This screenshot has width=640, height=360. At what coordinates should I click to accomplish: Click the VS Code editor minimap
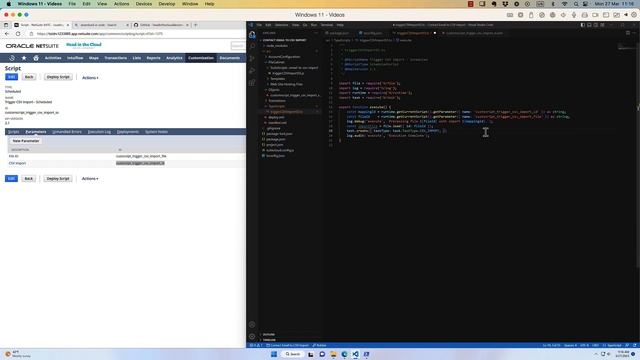pyautogui.click(x=626, y=47)
